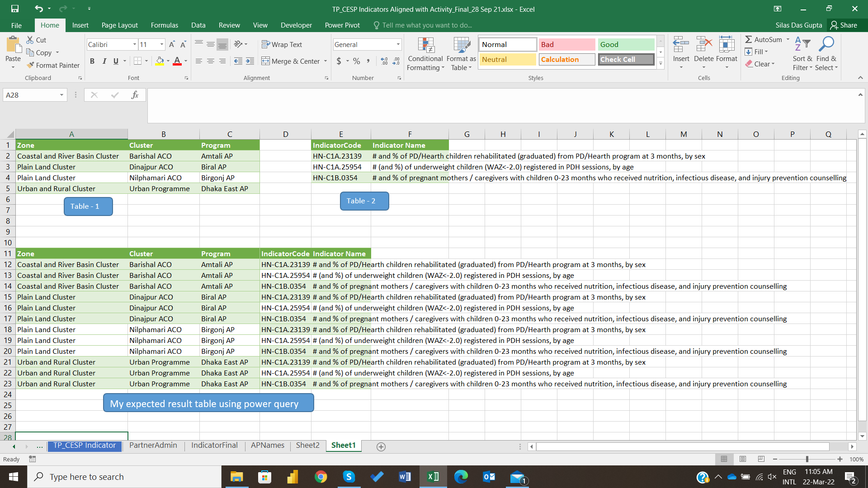
Task: Click the Share button
Action: point(844,25)
